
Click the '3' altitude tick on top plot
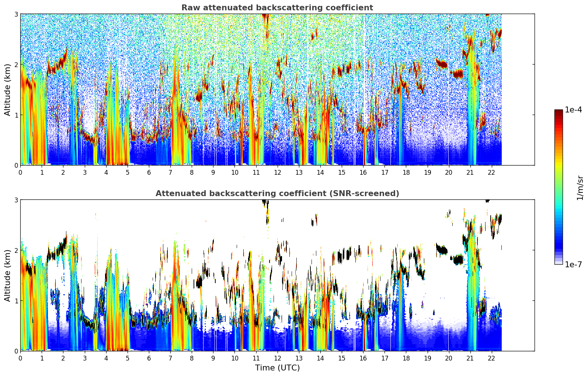(x=16, y=14)
